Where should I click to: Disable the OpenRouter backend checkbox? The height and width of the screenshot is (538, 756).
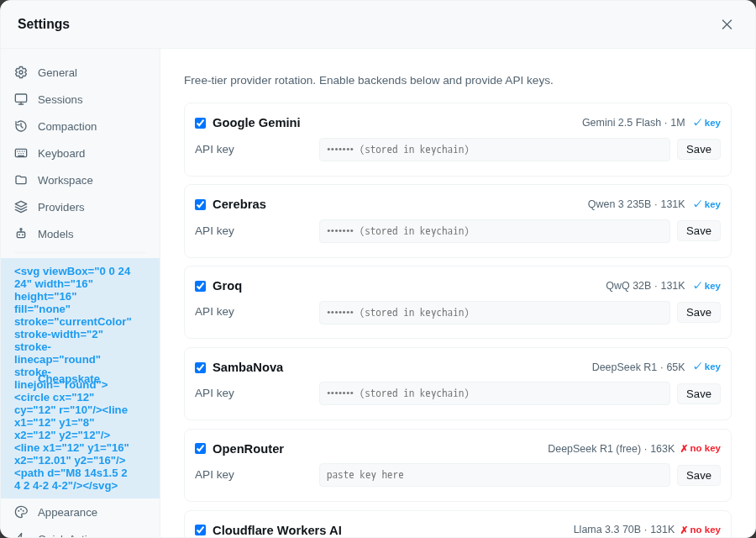[x=200, y=449]
